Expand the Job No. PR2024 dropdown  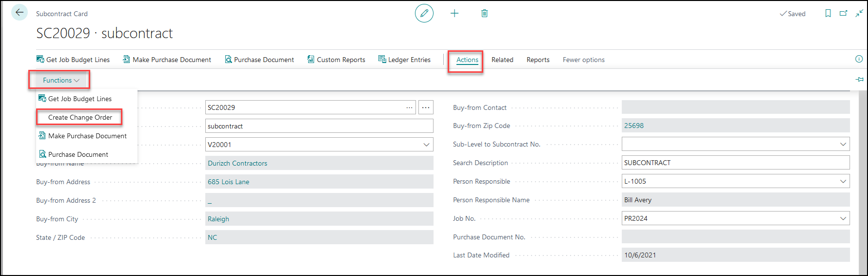[x=843, y=218]
